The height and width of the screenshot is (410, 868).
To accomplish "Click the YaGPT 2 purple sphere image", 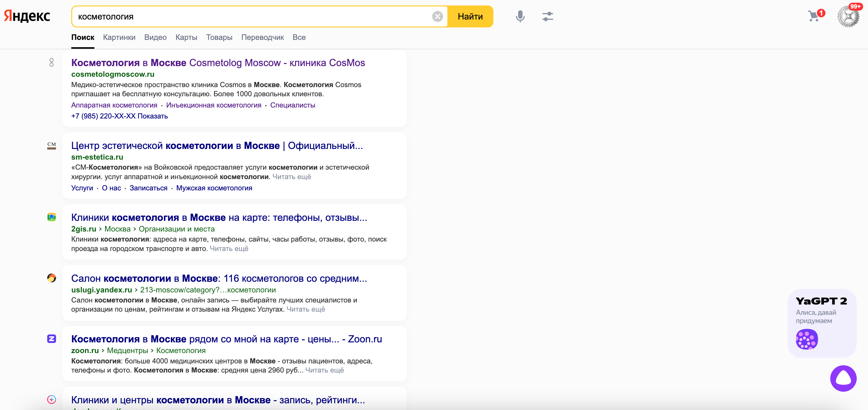I will point(807,339).
